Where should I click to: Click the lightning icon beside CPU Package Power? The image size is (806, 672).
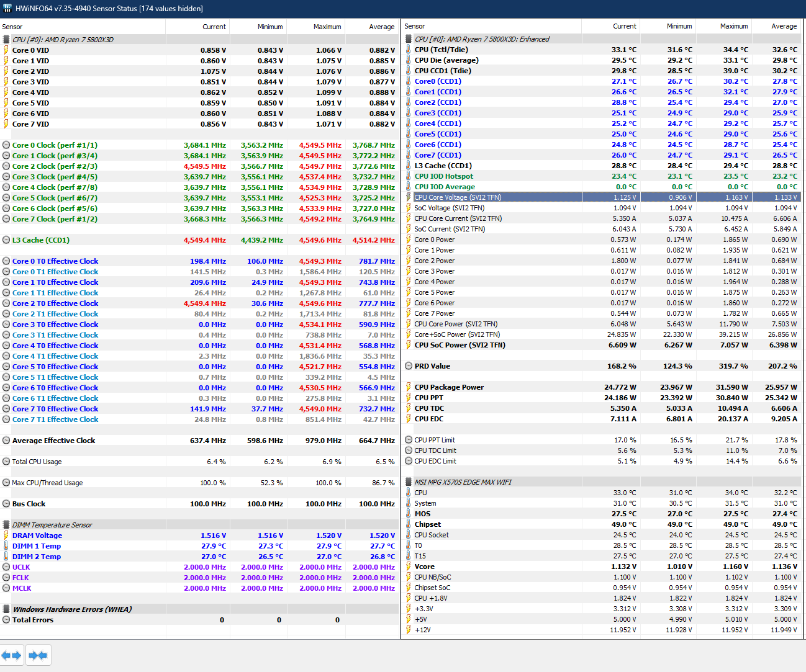coord(409,387)
